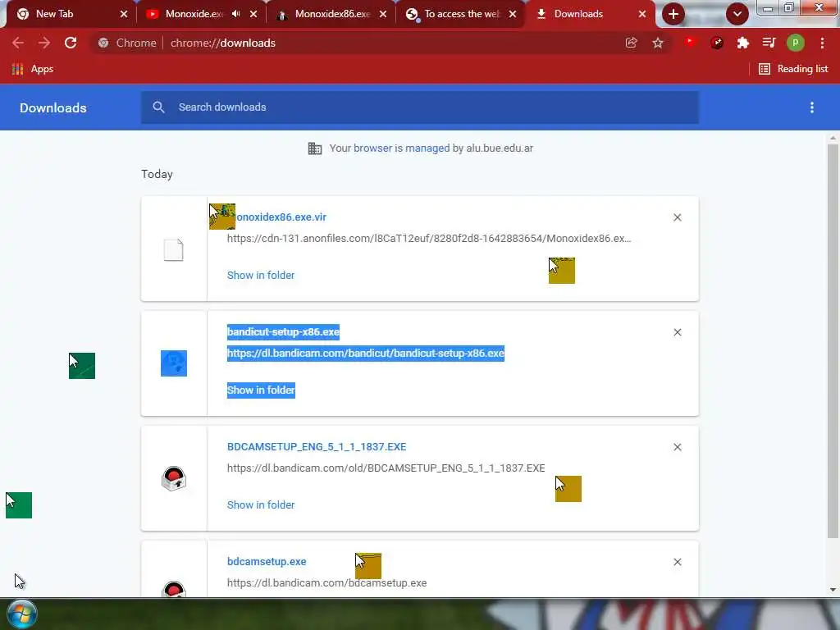Viewport: 840px width, 630px height.
Task: Remove bdcamsetup.exe from the list
Action: (677, 562)
